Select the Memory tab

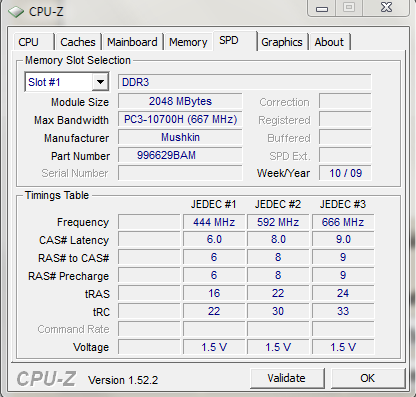click(188, 42)
